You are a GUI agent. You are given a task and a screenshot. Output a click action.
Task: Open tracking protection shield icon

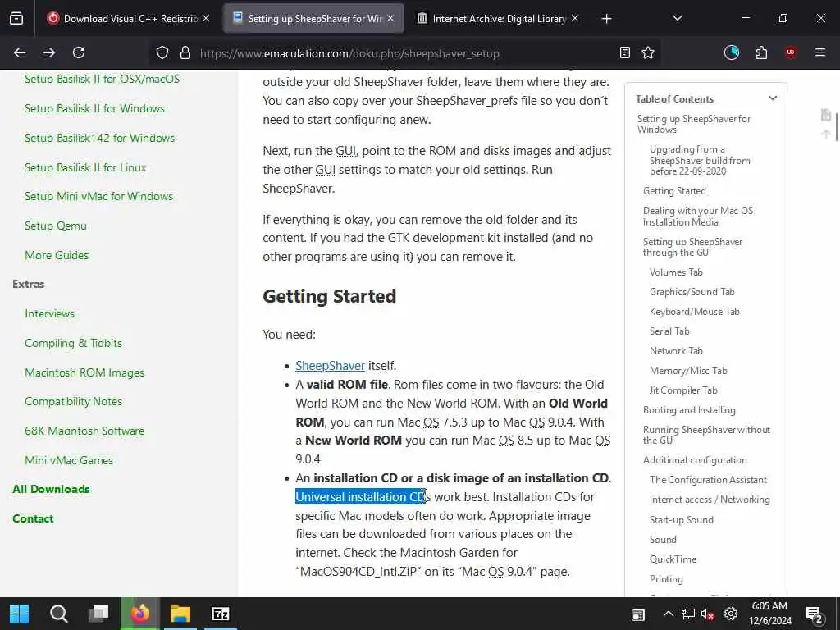[162, 53]
